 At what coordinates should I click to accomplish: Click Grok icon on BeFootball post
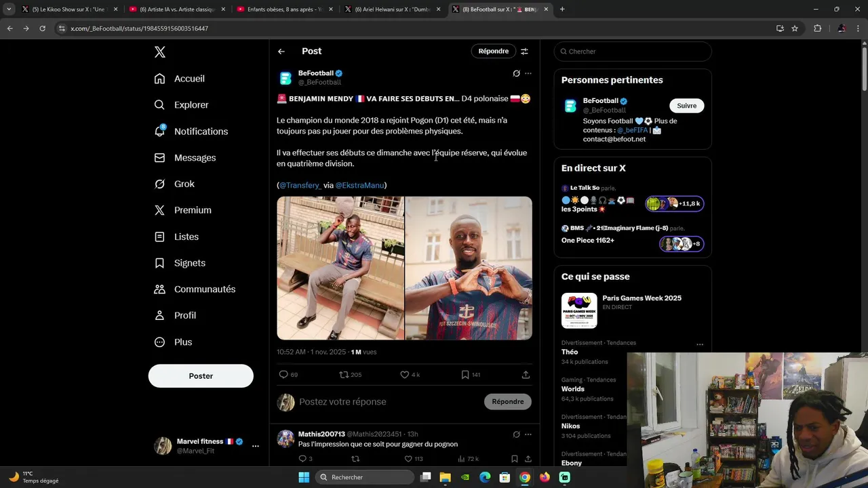(516, 73)
